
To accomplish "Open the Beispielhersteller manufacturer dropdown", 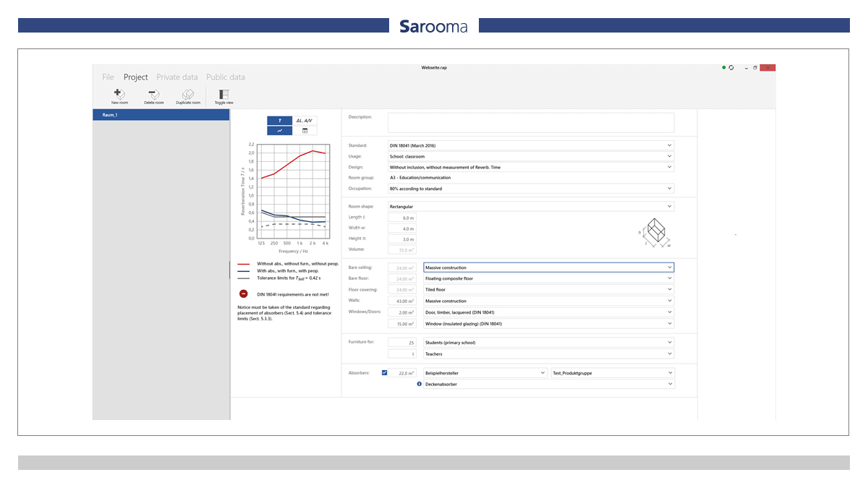I will point(485,373).
